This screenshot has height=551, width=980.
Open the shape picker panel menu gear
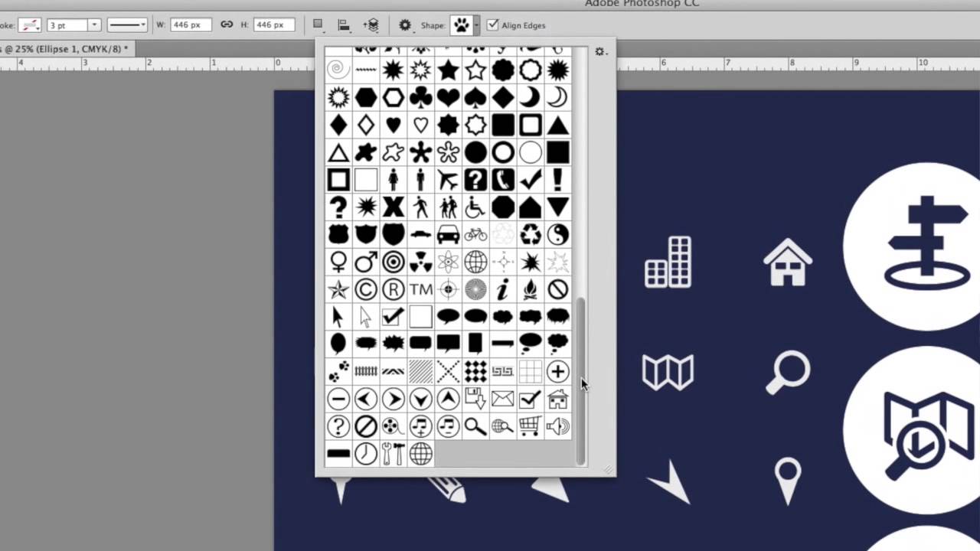pos(599,51)
